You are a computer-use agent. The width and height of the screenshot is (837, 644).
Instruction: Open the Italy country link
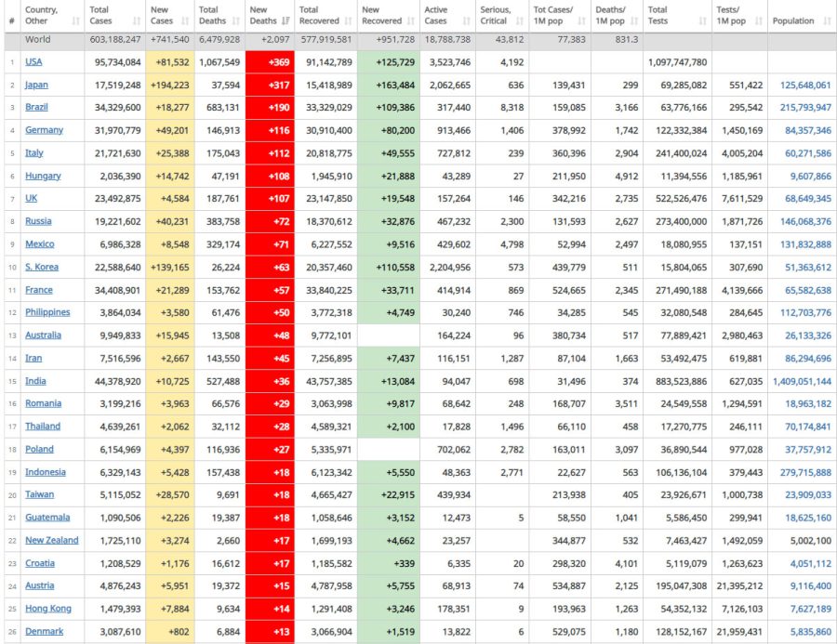[x=34, y=153]
